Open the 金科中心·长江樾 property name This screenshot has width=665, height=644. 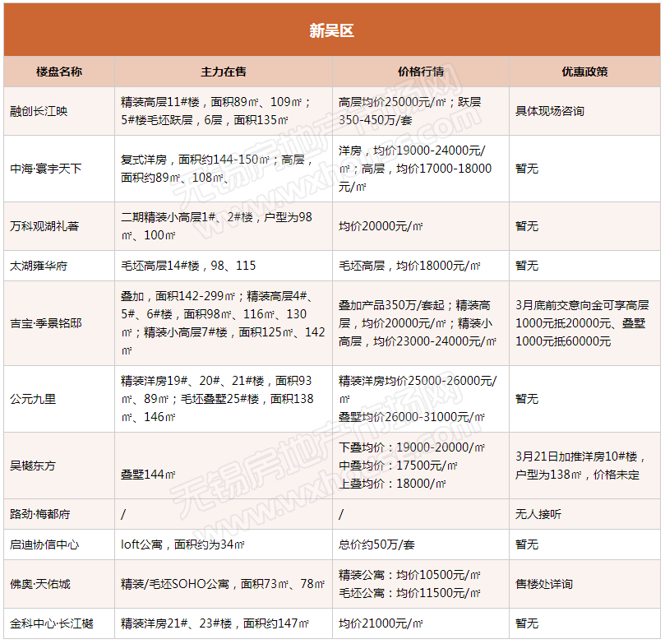click(51, 623)
